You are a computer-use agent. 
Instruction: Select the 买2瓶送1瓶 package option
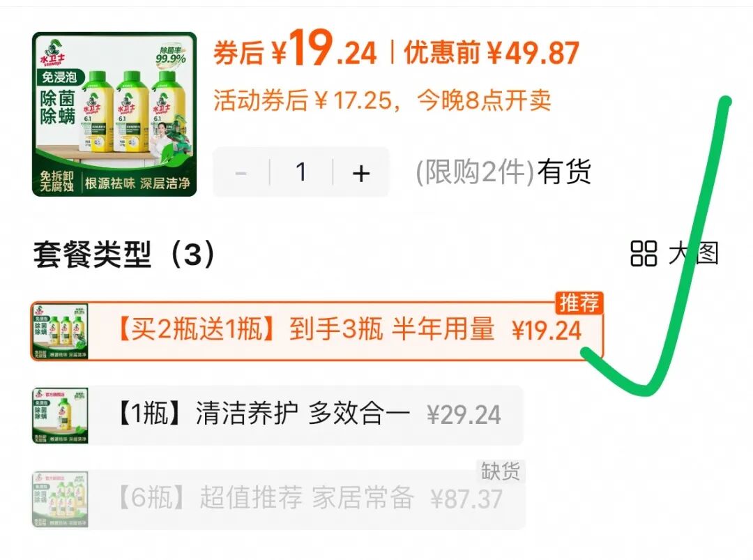[317, 331]
